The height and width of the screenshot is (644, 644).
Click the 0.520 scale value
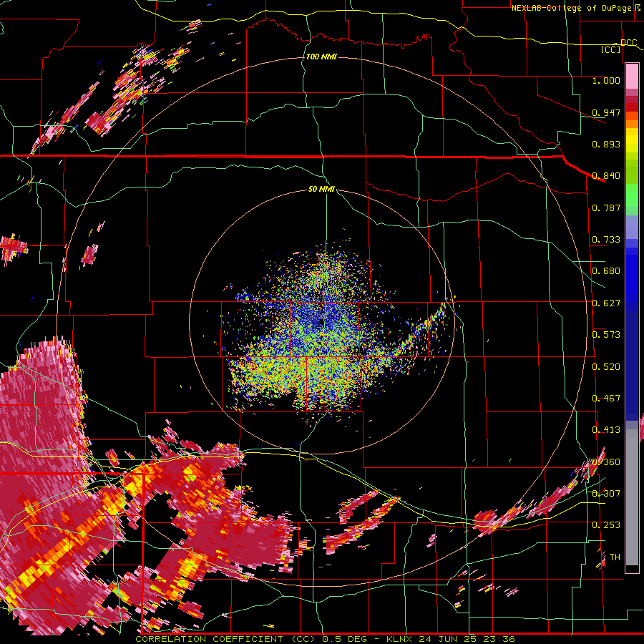(606, 367)
